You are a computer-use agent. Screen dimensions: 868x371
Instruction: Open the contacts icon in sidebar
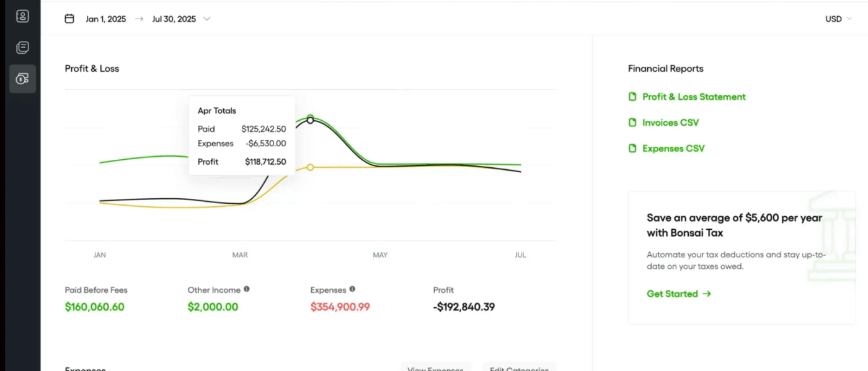[x=22, y=17]
